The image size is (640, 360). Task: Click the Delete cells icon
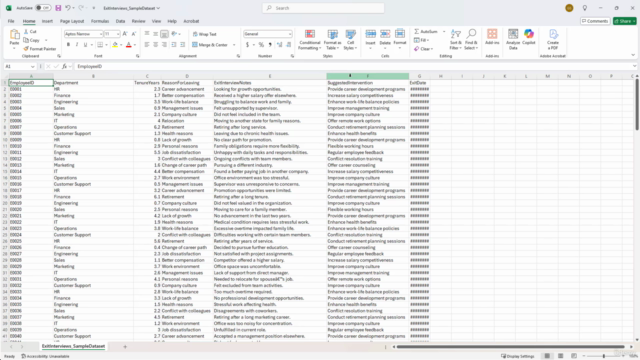(x=385, y=34)
